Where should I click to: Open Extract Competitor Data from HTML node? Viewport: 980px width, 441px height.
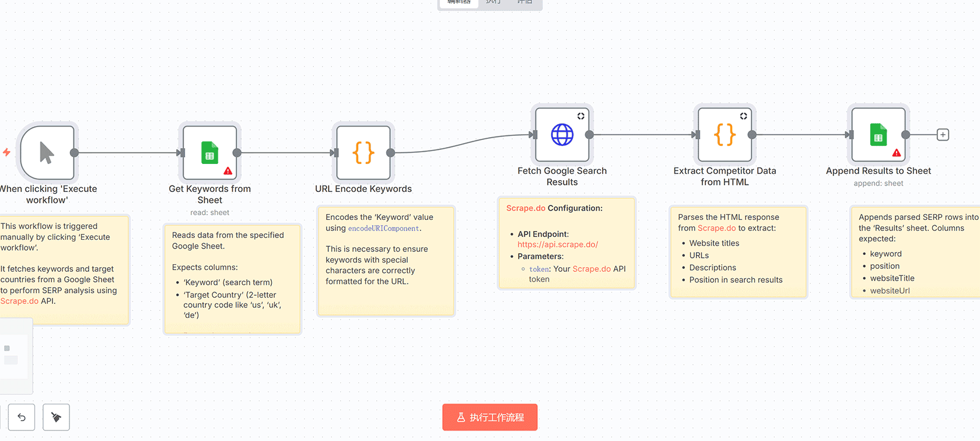tap(724, 135)
